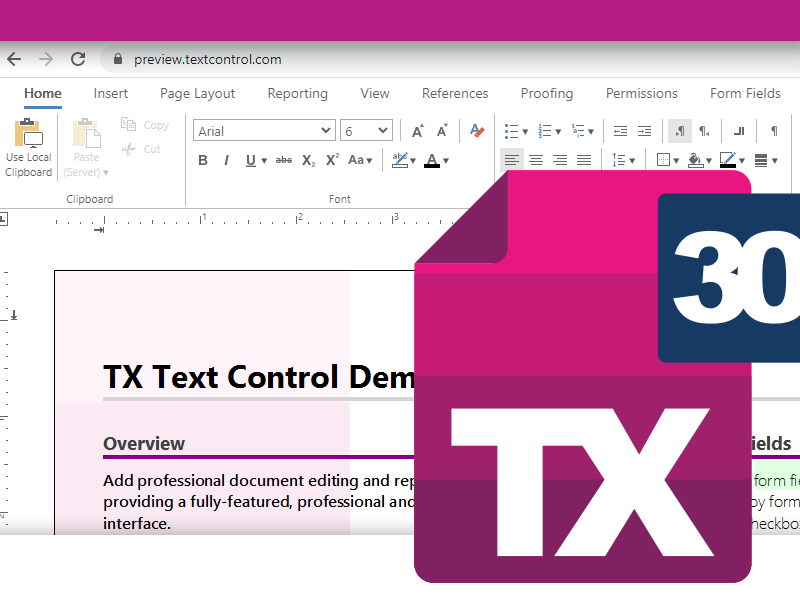Increase paragraph indent

(644, 131)
